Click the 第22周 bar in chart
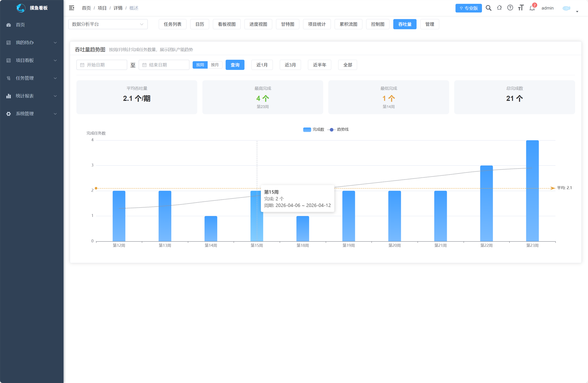 coord(486,203)
